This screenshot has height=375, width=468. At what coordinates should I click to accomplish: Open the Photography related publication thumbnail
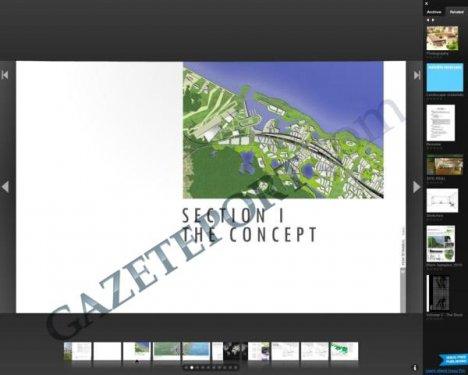[x=442, y=38]
